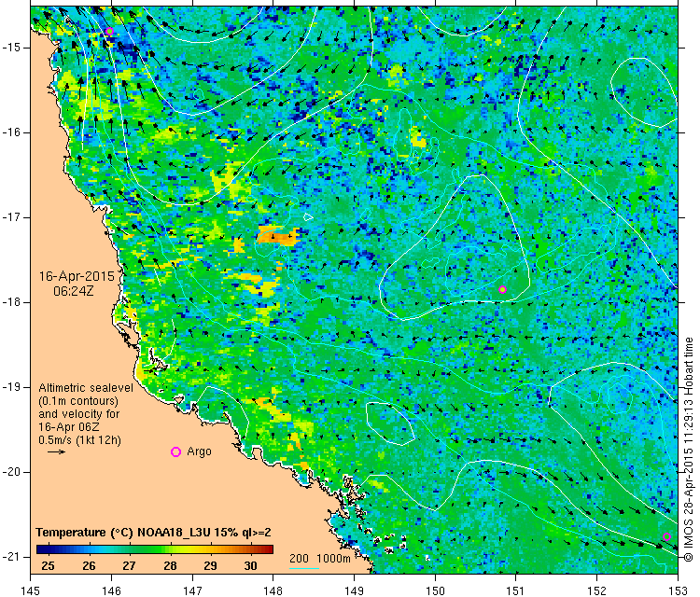Click the '16-Apr-2015' date label

77,276
